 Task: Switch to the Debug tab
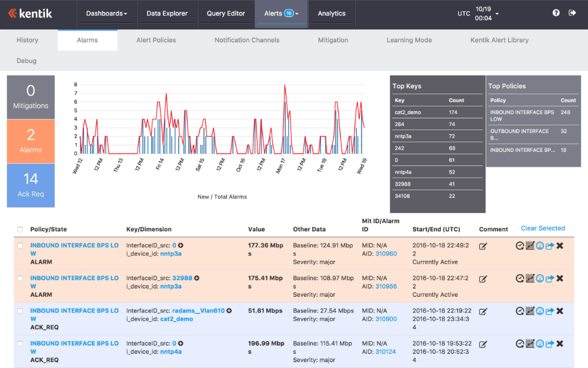click(26, 61)
